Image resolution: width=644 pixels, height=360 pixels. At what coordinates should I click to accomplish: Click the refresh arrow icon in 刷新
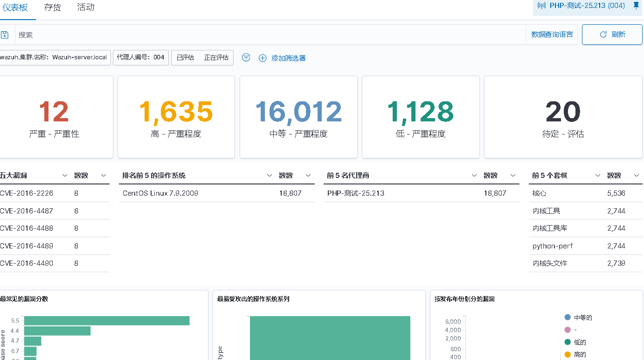pos(603,35)
